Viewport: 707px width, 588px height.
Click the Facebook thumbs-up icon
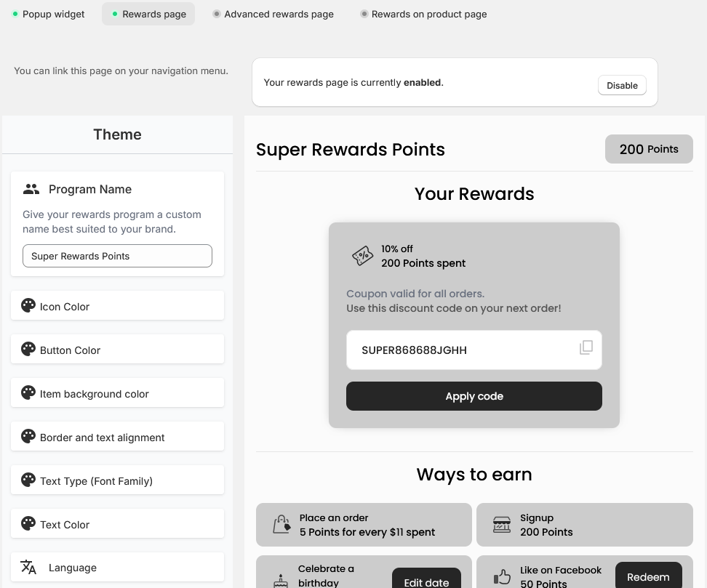[x=502, y=577]
